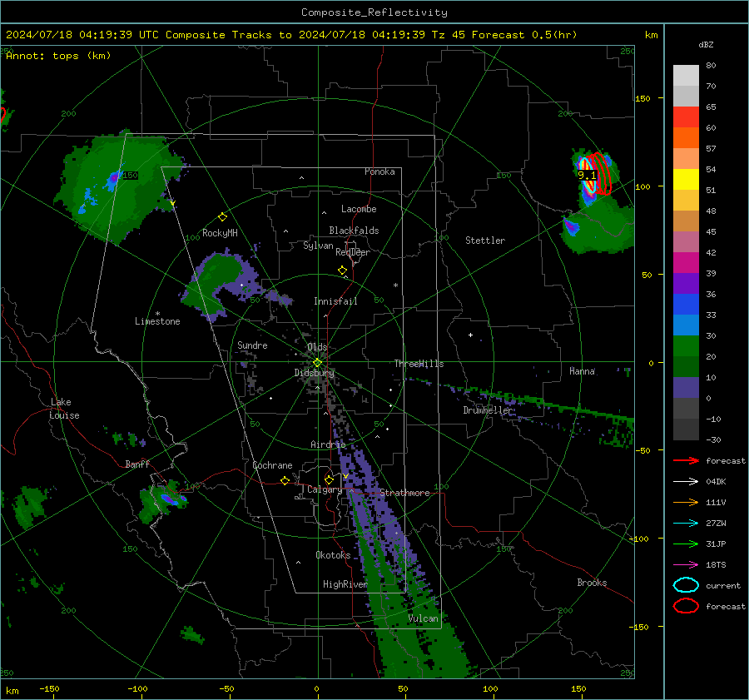
Task: Click the Innisfail label
Action: point(335,301)
